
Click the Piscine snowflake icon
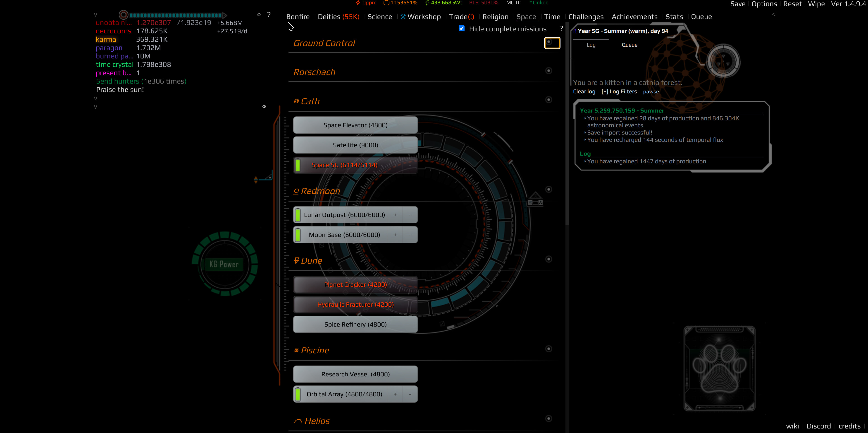coord(296,350)
